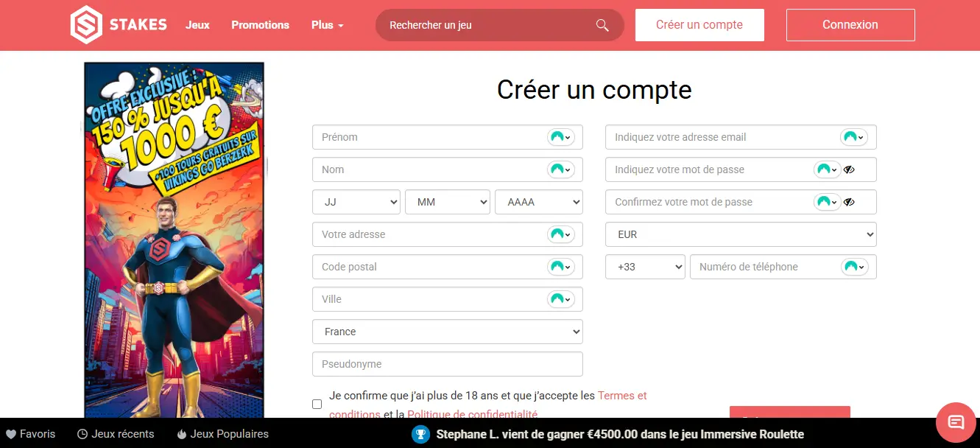Show password in 'Indiquez votre mot de passe' field

click(849, 169)
